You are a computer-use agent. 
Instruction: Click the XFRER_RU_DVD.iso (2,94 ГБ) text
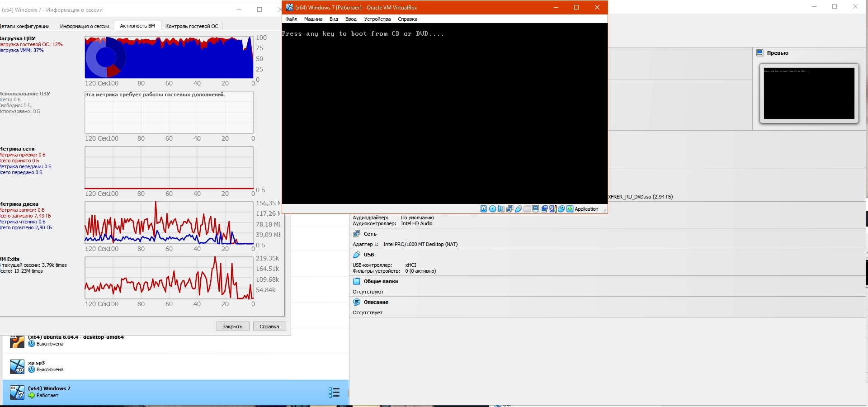tap(640, 197)
